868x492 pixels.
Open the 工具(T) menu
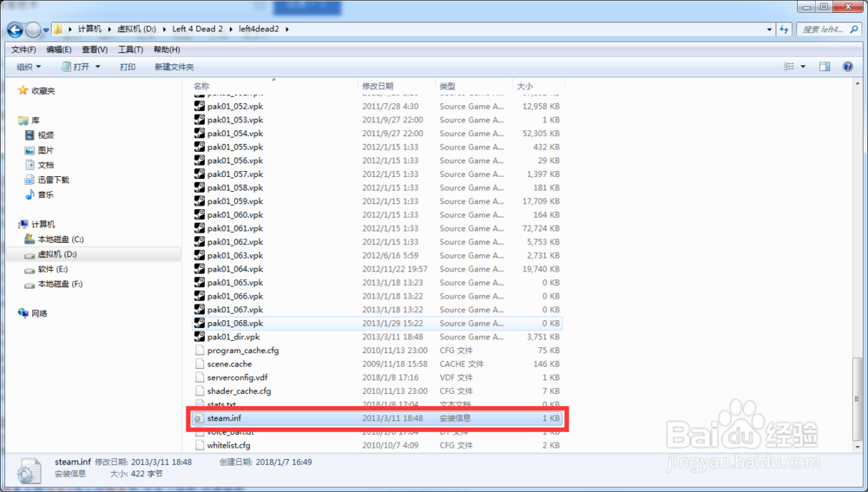pos(131,49)
